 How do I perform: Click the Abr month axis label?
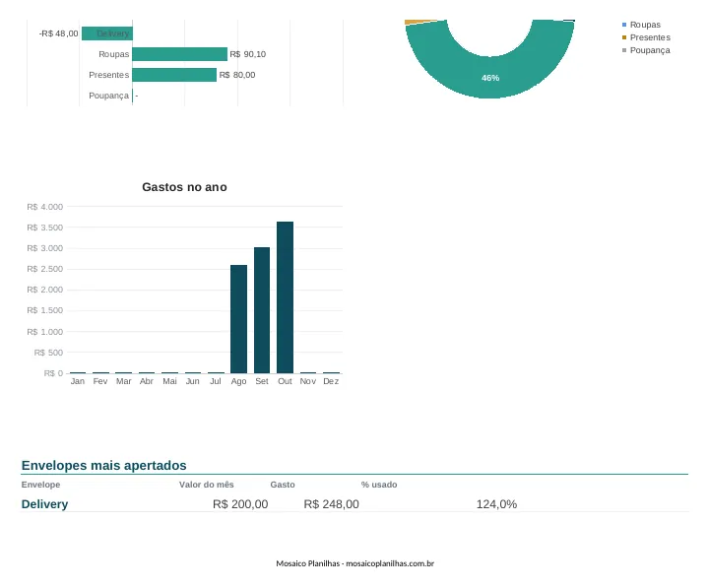(147, 381)
